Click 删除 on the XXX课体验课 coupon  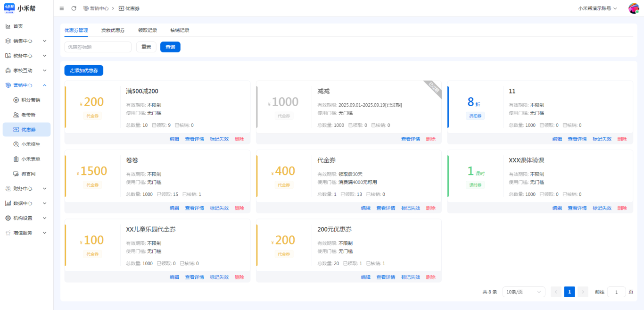[x=622, y=208]
